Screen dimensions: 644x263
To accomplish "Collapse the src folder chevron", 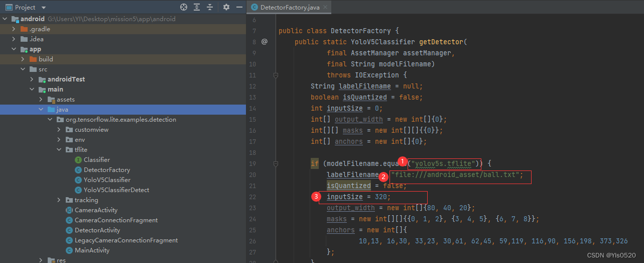I will [x=23, y=69].
